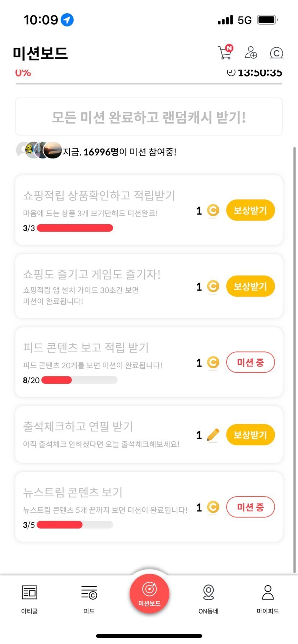Tap 미션 중 on 뉴스트림 콘텐츠 mission
This screenshot has height=644, width=298.
[x=250, y=507]
